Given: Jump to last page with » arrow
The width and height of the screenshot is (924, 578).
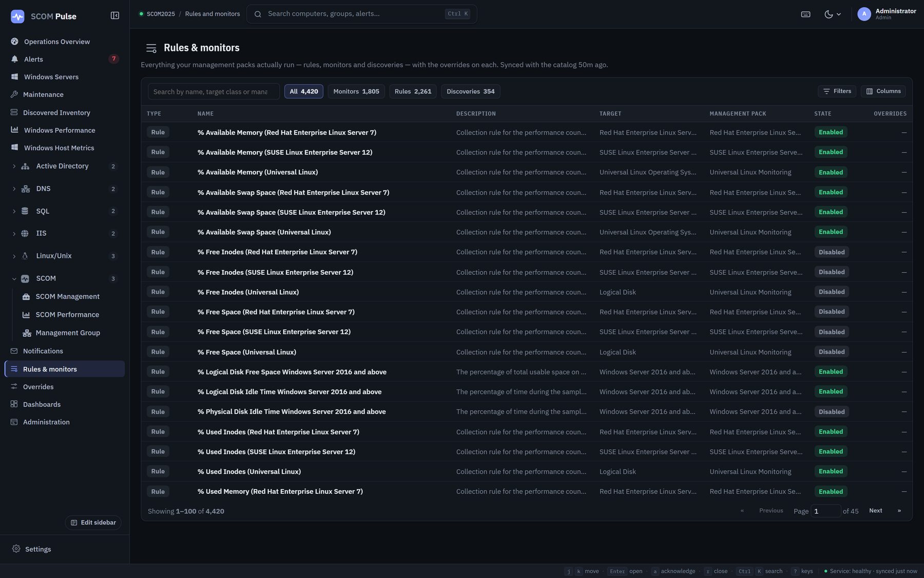Looking at the screenshot, I should pyautogui.click(x=899, y=511).
